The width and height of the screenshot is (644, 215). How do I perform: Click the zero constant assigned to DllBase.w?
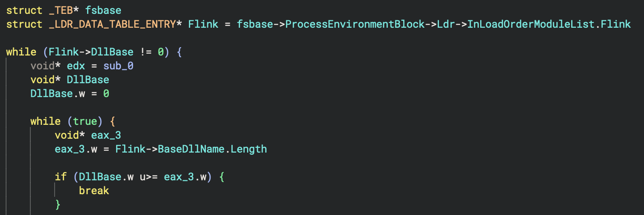pos(106,94)
